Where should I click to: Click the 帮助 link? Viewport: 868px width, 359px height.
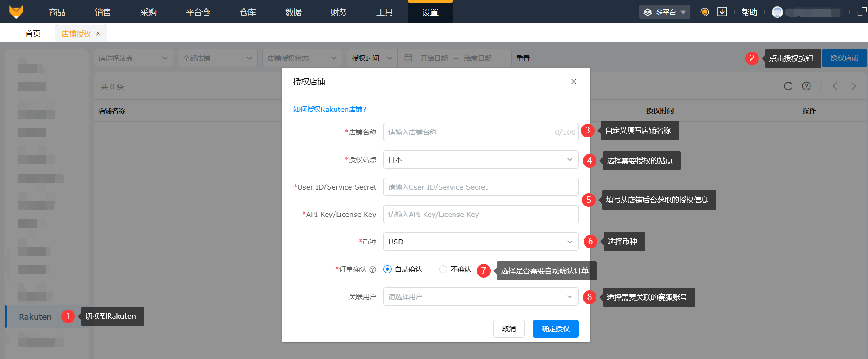click(749, 12)
